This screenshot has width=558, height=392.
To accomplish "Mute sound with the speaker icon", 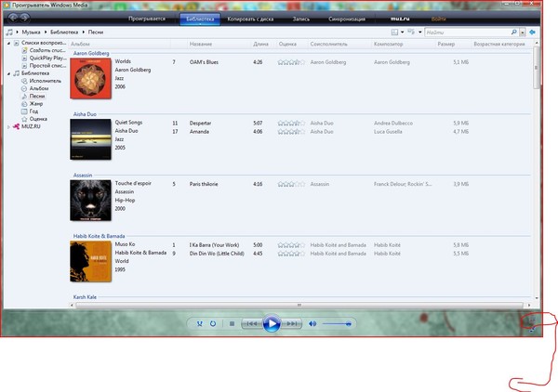I will [x=312, y=324].
